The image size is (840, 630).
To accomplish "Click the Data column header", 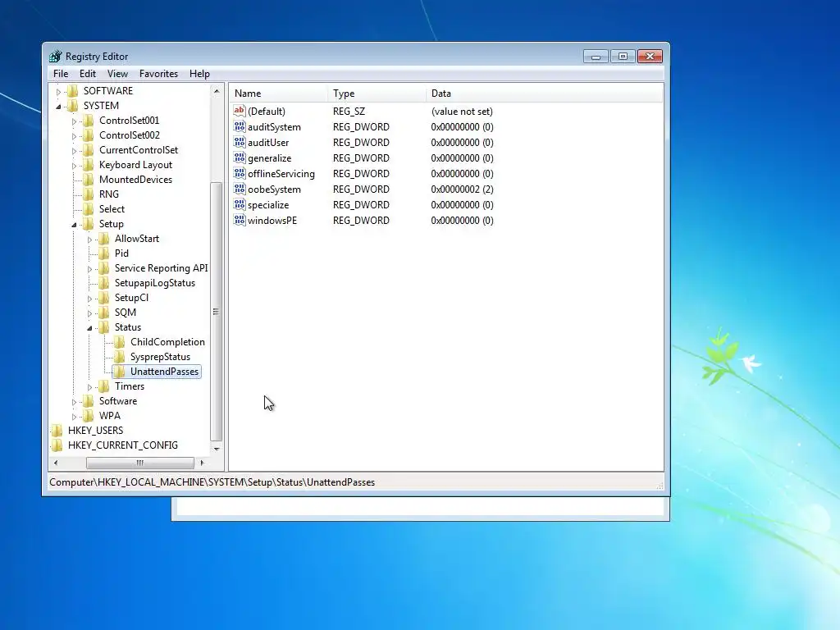I will pos(545,94).
